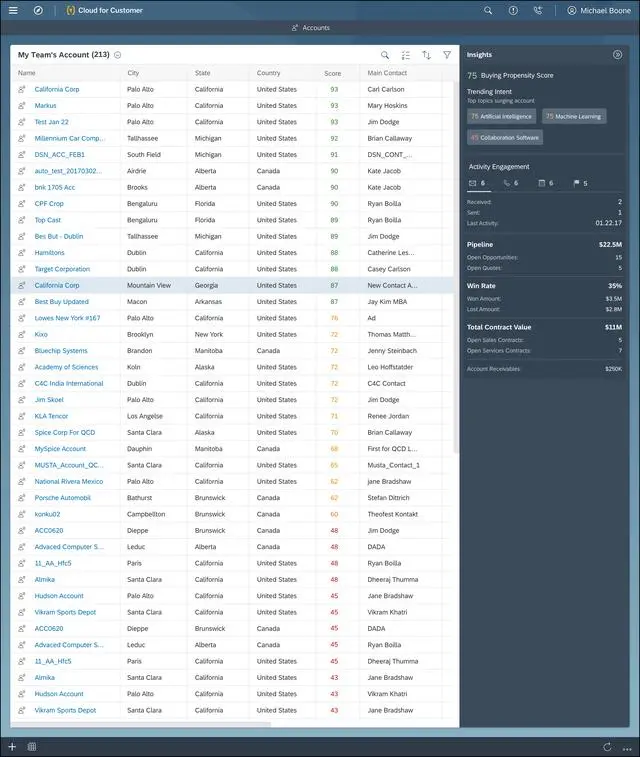Open the Porsche Automobil account
This screenshot has height=757, width=640.
pyautogui.click(x=63, y=498)
